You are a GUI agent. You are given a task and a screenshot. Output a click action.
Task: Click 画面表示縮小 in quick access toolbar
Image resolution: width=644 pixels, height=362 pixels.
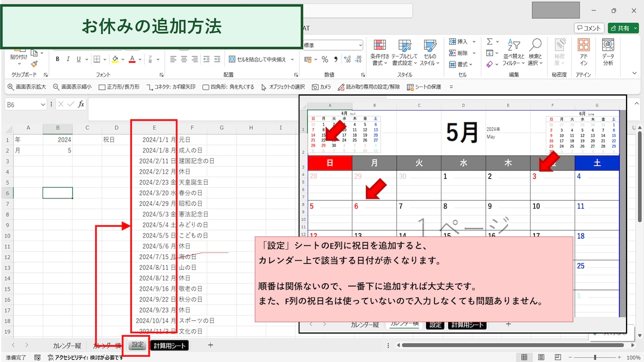coord(72,87)
